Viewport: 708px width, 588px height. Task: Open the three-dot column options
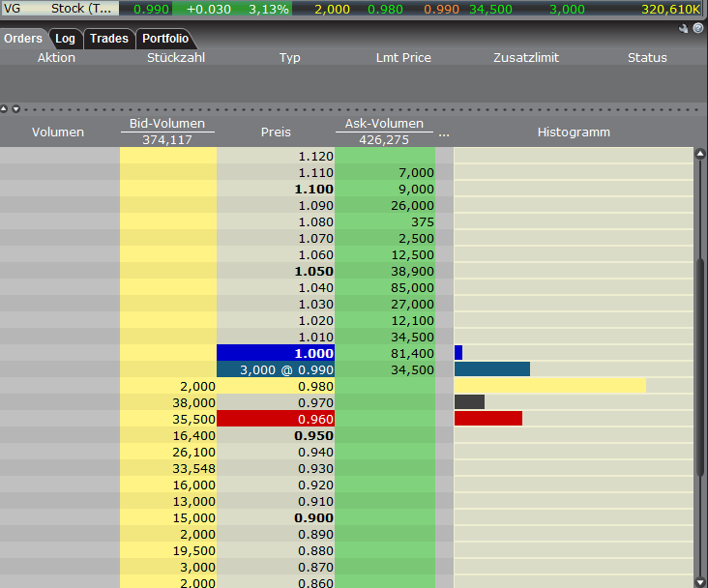click(x=444, y=132)
